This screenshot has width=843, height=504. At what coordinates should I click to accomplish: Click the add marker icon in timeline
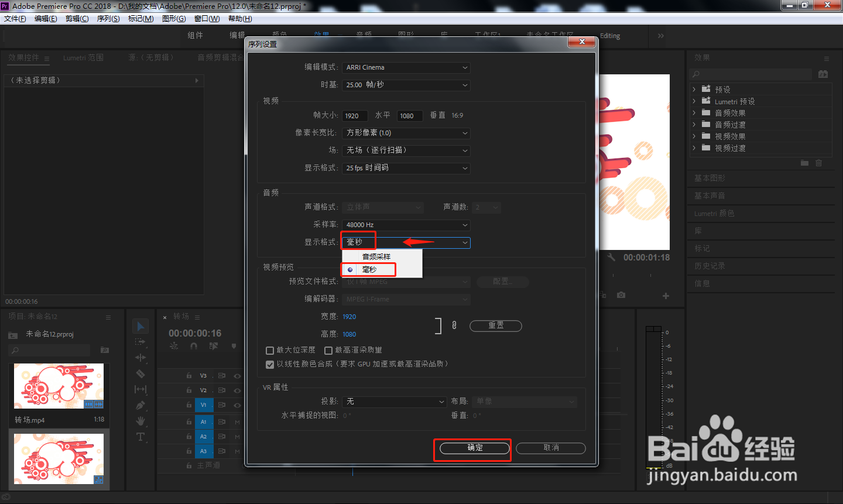234,346
